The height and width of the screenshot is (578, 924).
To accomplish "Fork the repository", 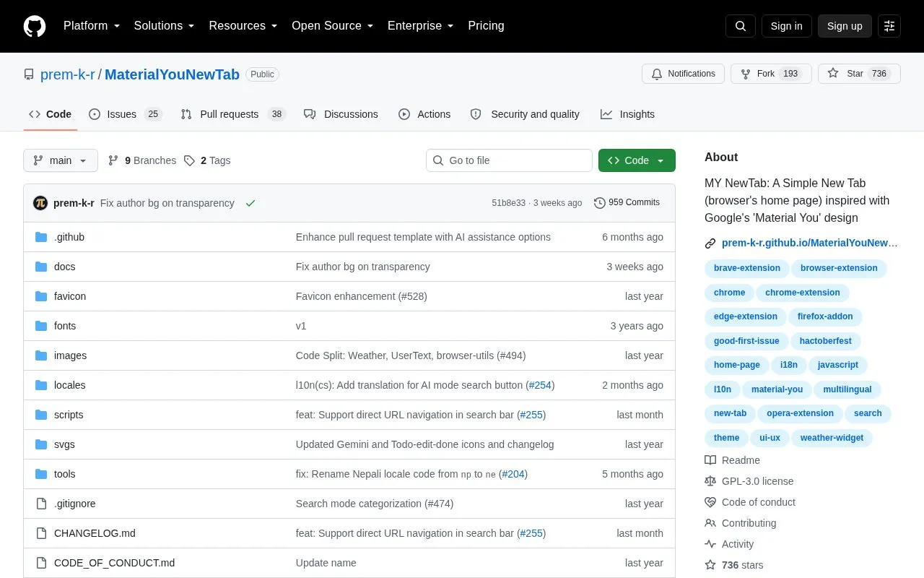I will click(x=771, y=74).
